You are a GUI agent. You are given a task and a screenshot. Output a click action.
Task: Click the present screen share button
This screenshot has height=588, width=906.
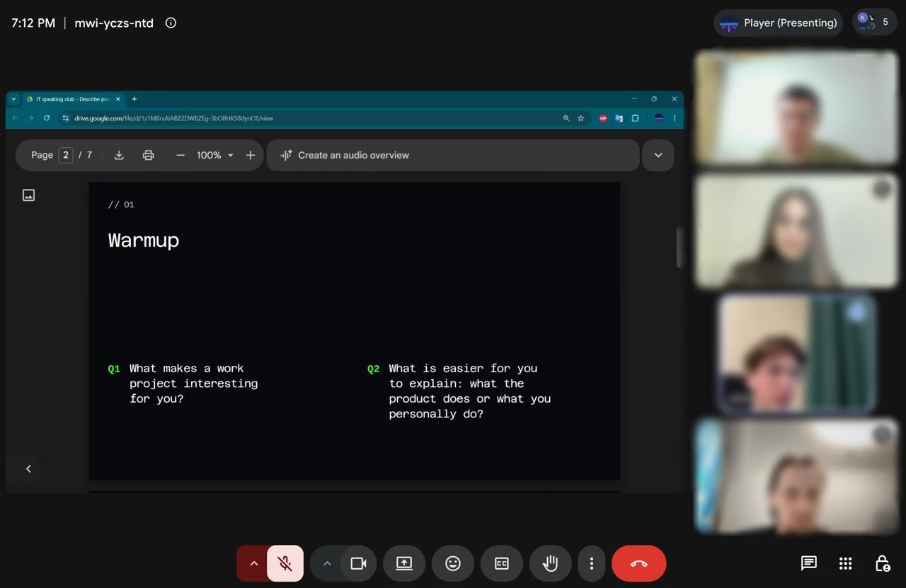click(x=404, y=563)
